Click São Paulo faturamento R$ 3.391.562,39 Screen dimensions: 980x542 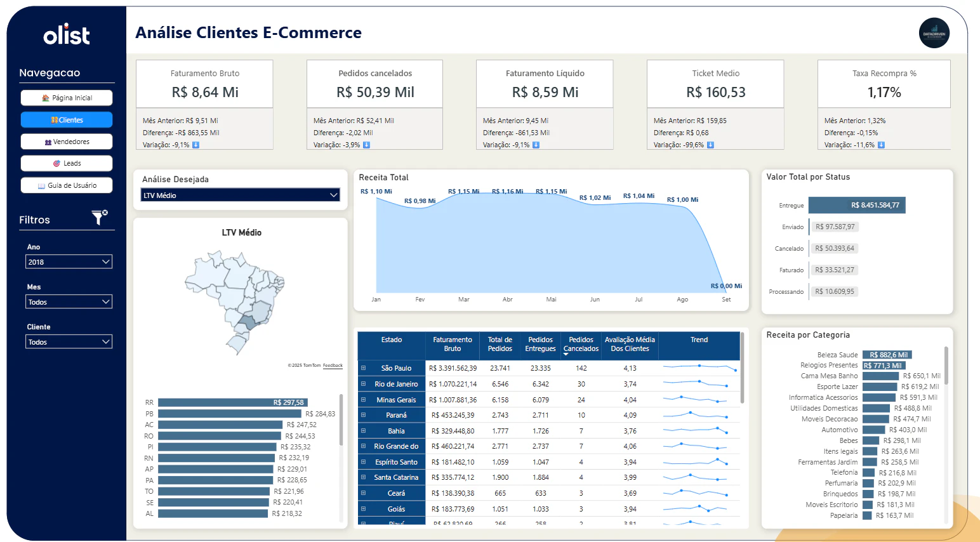pos(453,368)
